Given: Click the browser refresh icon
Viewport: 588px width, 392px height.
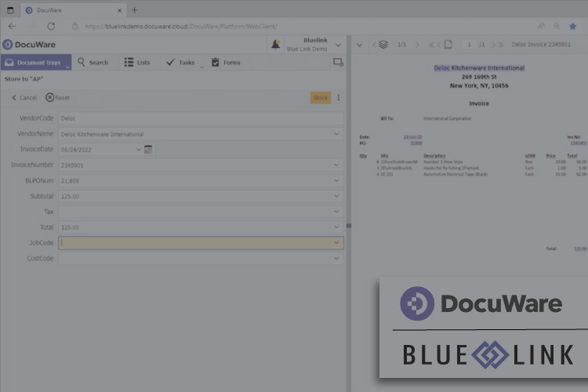Looking at the screenshot, I should pyautogui.click(x=51, y=26).
